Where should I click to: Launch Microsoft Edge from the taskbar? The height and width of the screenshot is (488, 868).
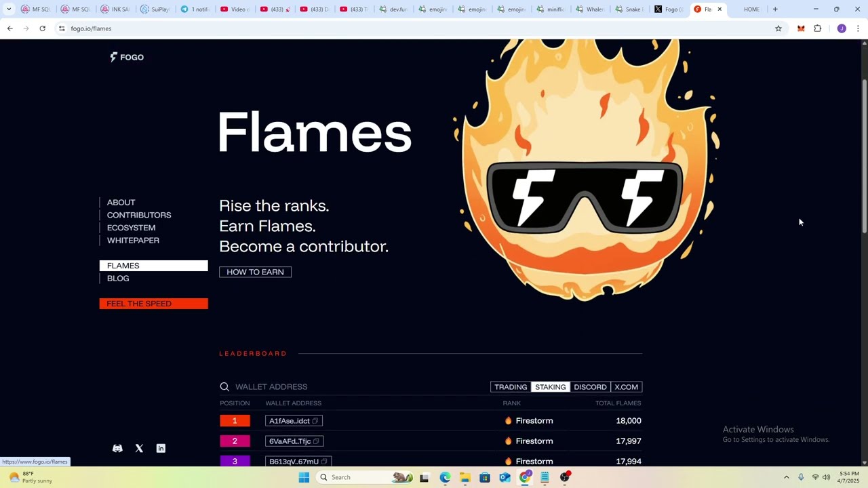(x=445, y=477)
